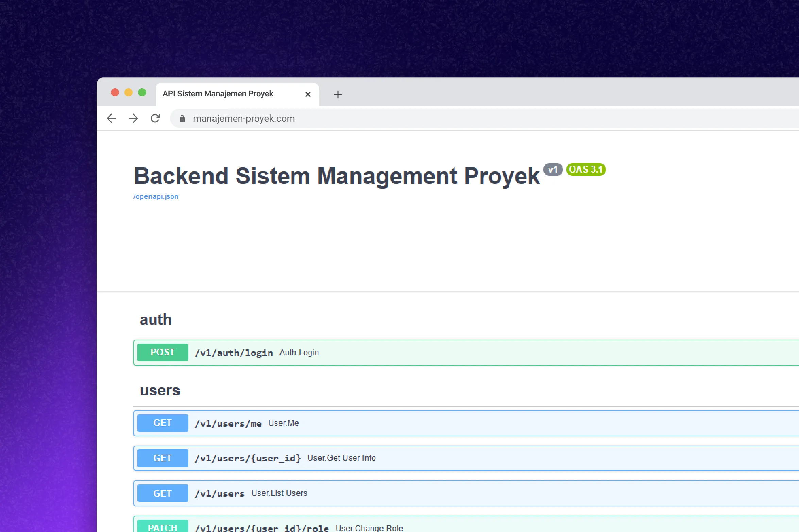Screen dimensions: 799x532
Task: Click the browser forward arrow
Action: (133, 118)
